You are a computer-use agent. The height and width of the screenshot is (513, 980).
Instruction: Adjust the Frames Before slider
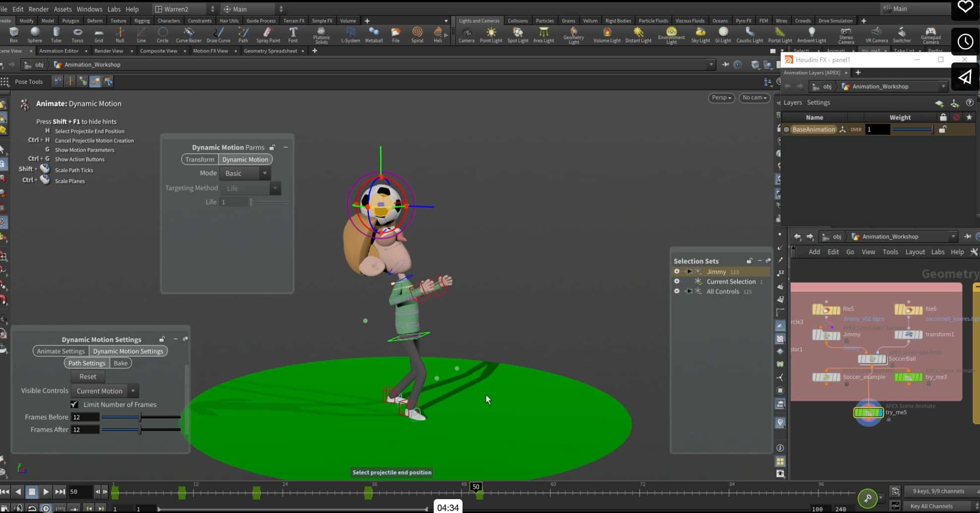click(x=141, y=417)
